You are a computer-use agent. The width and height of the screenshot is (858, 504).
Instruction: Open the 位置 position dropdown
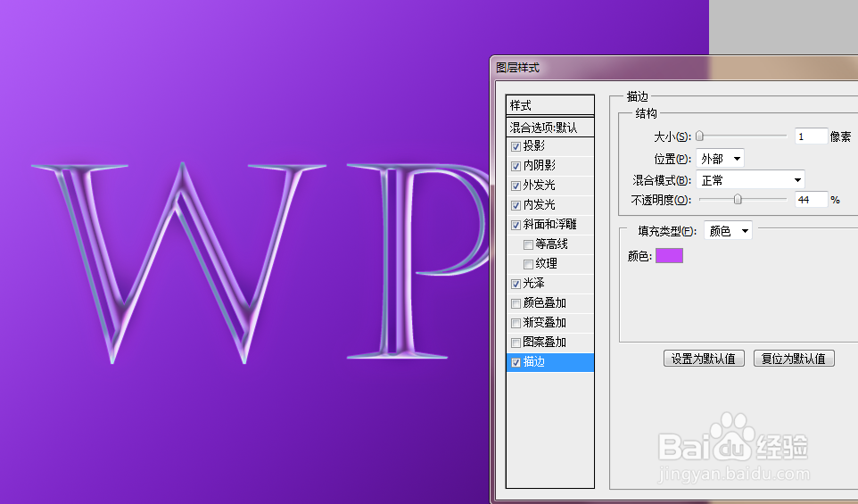coord(720,159)
